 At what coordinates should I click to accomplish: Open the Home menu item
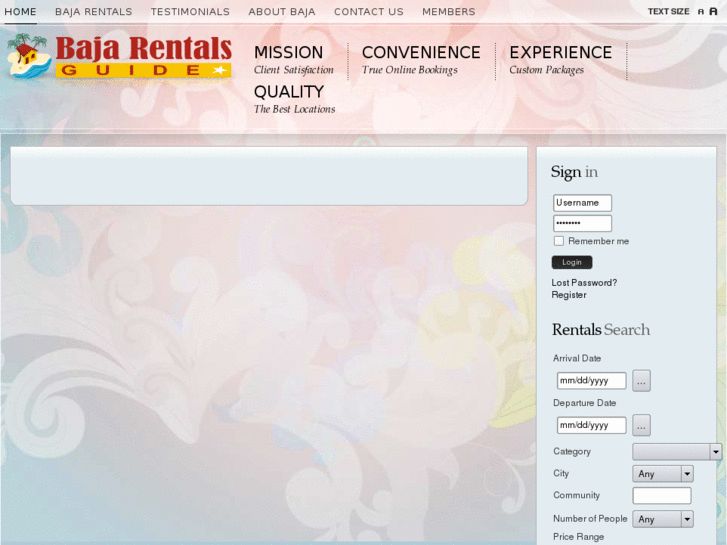pyautogui.click(x=20, y=12)
